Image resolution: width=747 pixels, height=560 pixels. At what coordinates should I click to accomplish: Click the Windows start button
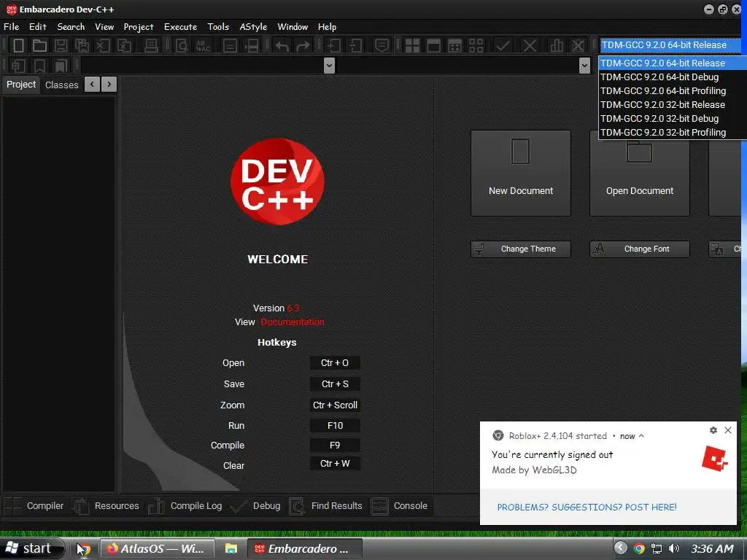[x=31, y=548]
